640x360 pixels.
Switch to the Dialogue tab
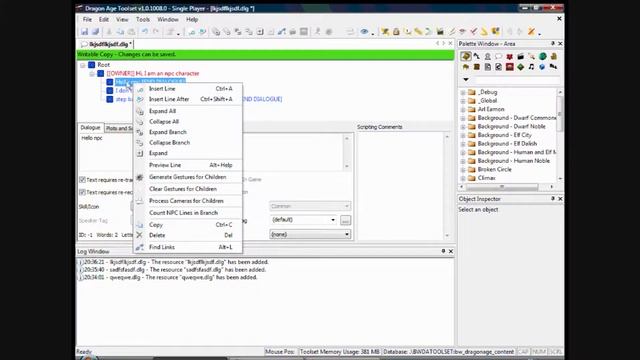pyautogui.click(x=90, y=127)
